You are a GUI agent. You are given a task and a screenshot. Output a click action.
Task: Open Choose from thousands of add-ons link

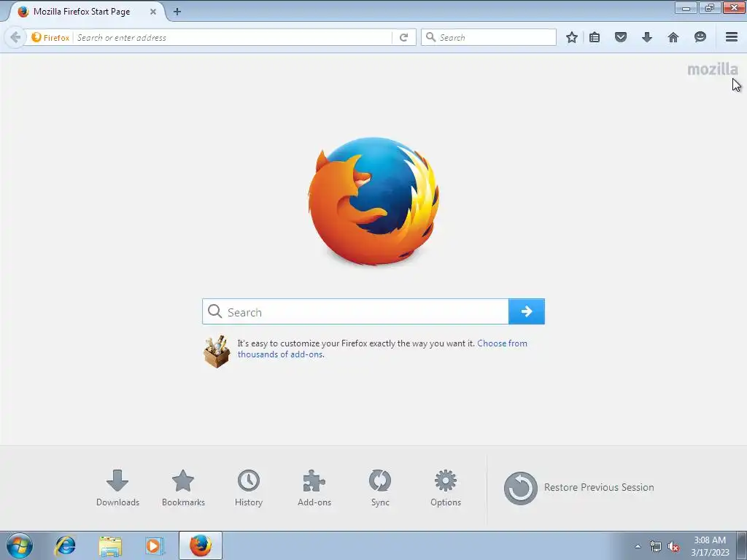pos(382,349)
